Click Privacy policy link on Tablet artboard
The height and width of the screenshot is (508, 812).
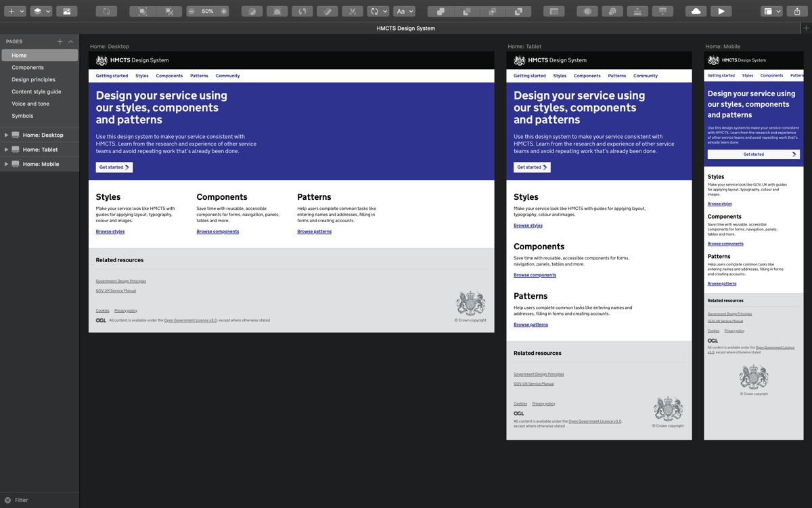[x=543, y=404]
